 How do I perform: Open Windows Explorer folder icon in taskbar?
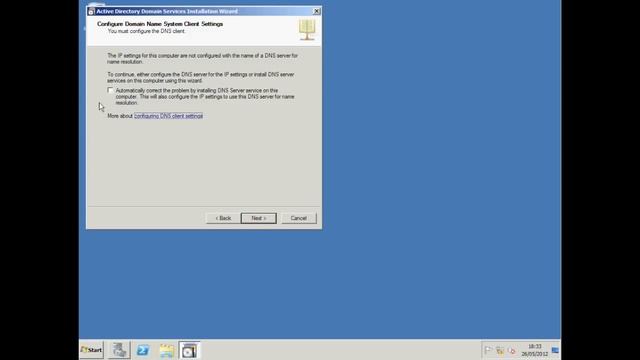coord(167,350)
